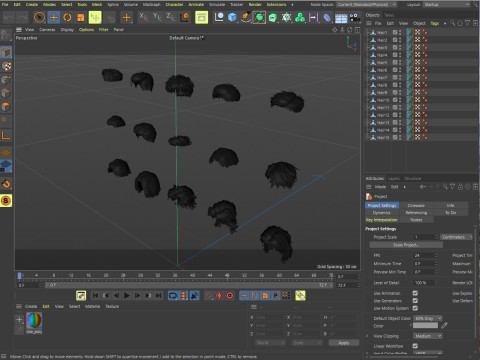
Task: Click the Apply button in coordinates
Action: point(344,343)
